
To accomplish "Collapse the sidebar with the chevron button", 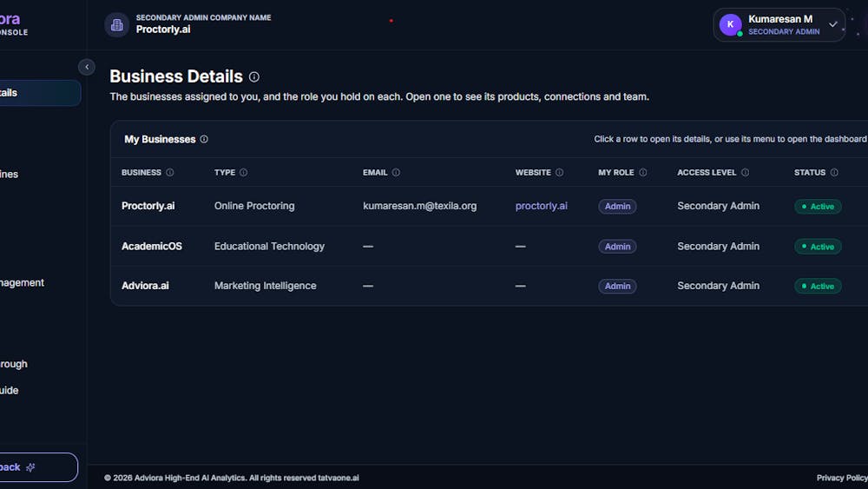I will (86, 67).
